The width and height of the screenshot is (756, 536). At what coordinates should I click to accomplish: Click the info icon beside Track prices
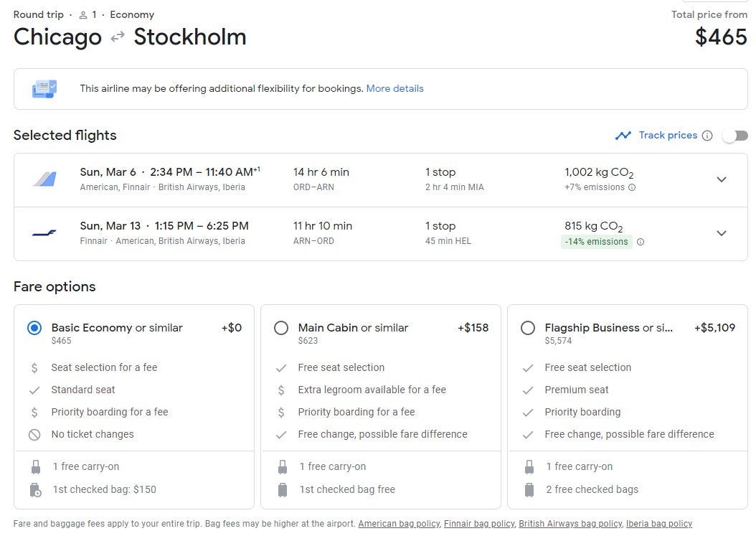(707, 136)
